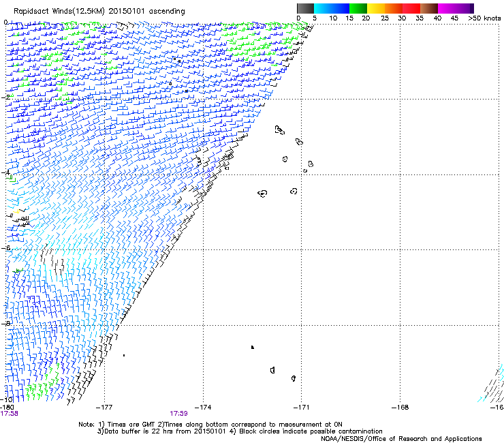Click the '-180' longitude label
The height and width of the screenshot is (443, 504).
point(7,408)
